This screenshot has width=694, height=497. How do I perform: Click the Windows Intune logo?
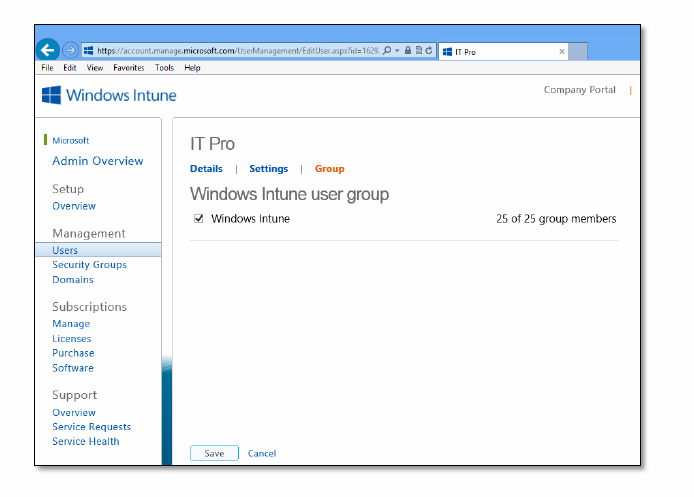109,95
